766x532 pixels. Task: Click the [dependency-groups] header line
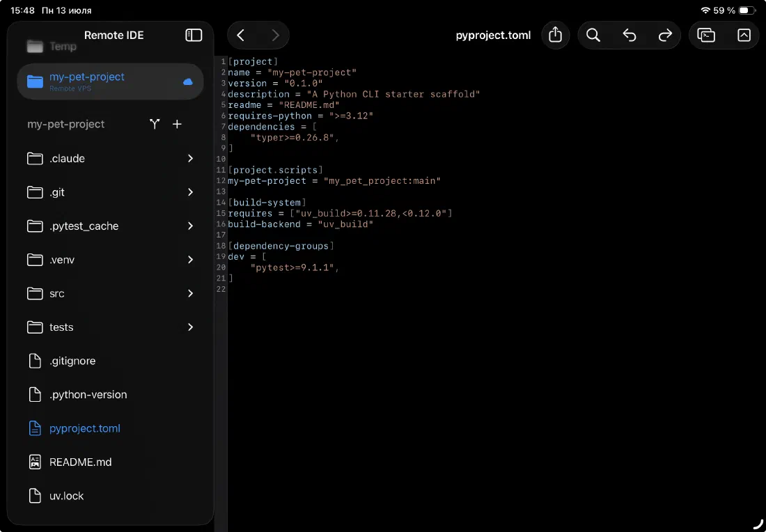point(281,246)
